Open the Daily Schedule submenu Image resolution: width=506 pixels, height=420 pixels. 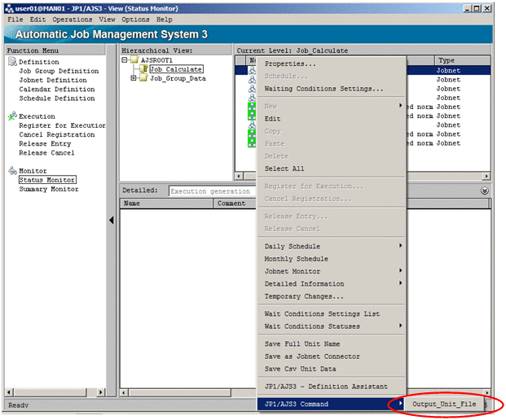click(x=293, y=247)
